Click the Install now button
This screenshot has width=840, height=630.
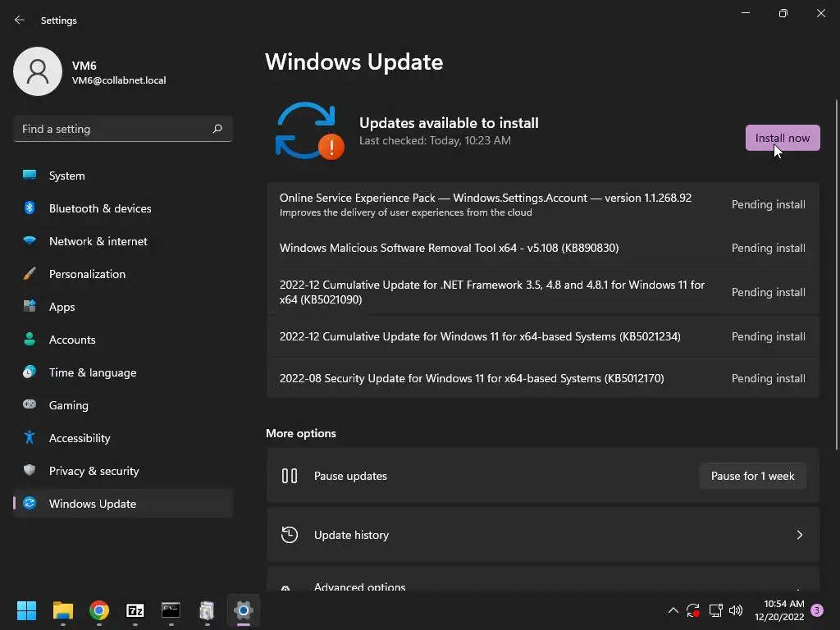[x=782, y=138]
